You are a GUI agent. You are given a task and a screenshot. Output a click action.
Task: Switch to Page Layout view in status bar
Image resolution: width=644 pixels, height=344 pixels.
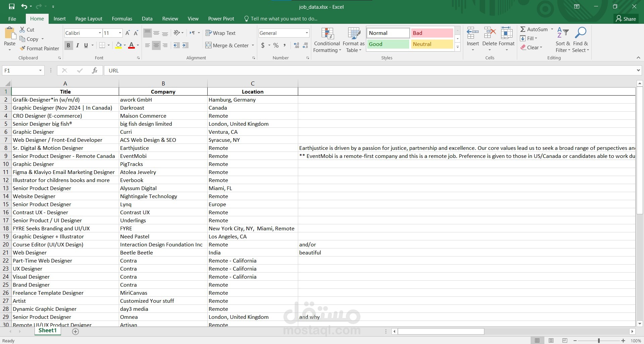point(551,341)
